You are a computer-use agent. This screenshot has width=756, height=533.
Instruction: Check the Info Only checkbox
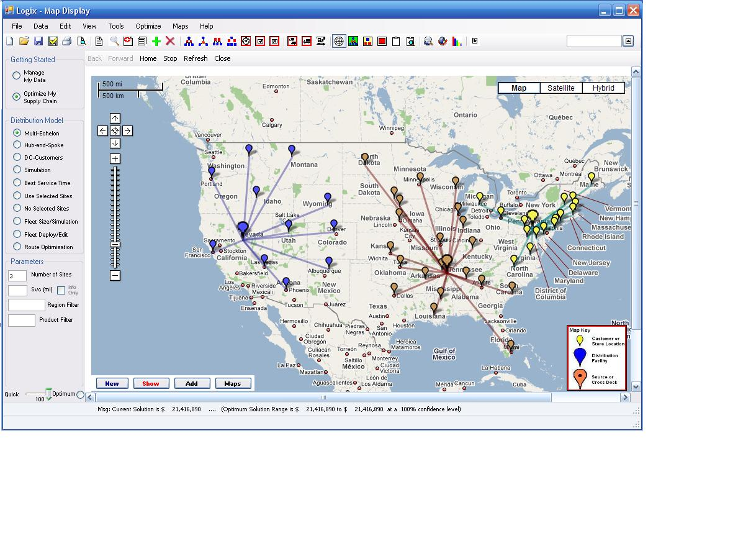[61, 290]
